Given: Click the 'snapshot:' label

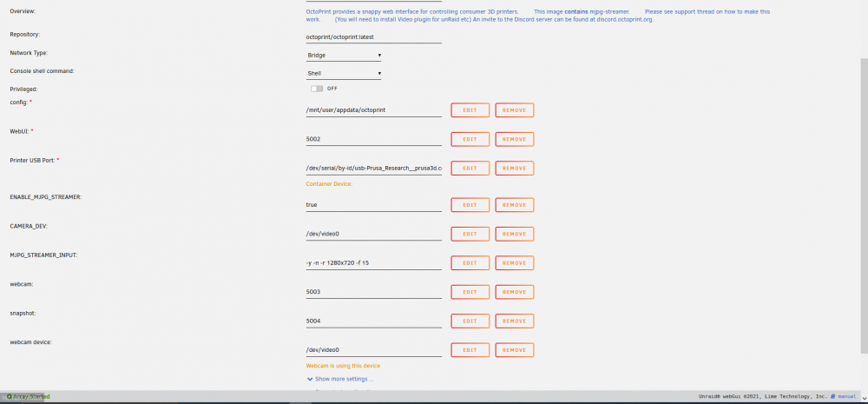Looking at the screenshot, I should 23,313.
